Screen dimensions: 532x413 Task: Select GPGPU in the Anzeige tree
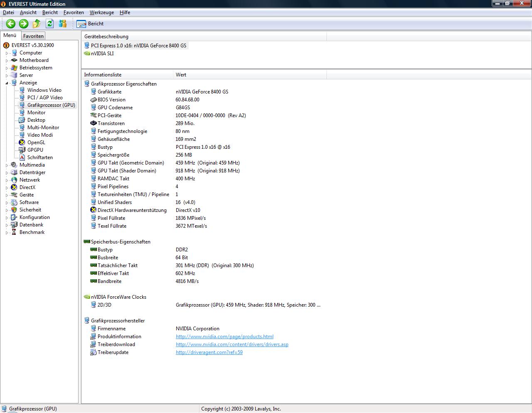[35, 150]
